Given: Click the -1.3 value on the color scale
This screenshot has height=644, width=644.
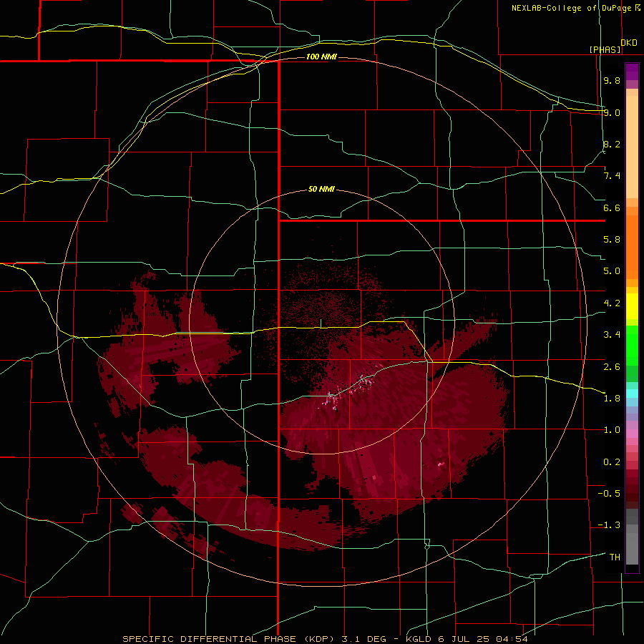Looking at the screenshot, I should pos(609,525).
